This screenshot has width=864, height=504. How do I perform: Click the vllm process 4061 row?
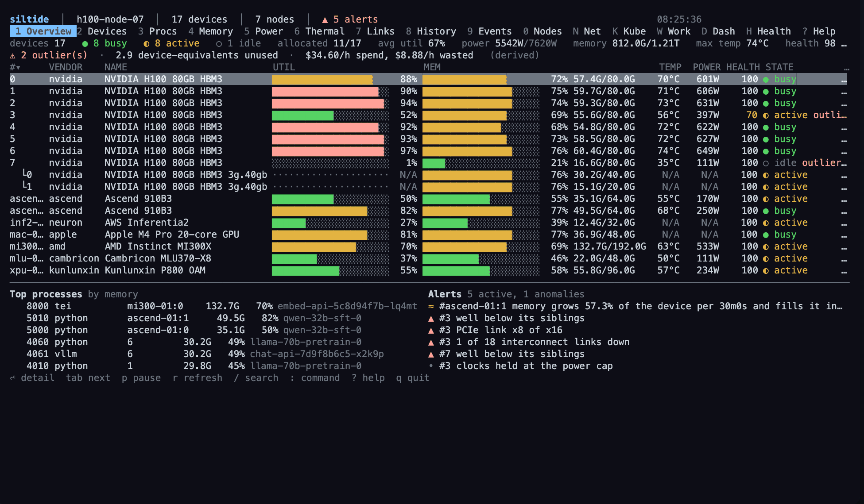pos(213,354)
